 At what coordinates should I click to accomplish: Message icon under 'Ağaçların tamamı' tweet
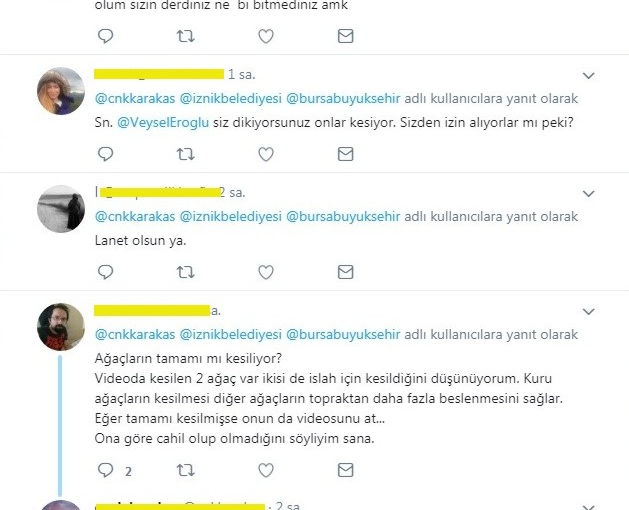[x=345, y=470]
